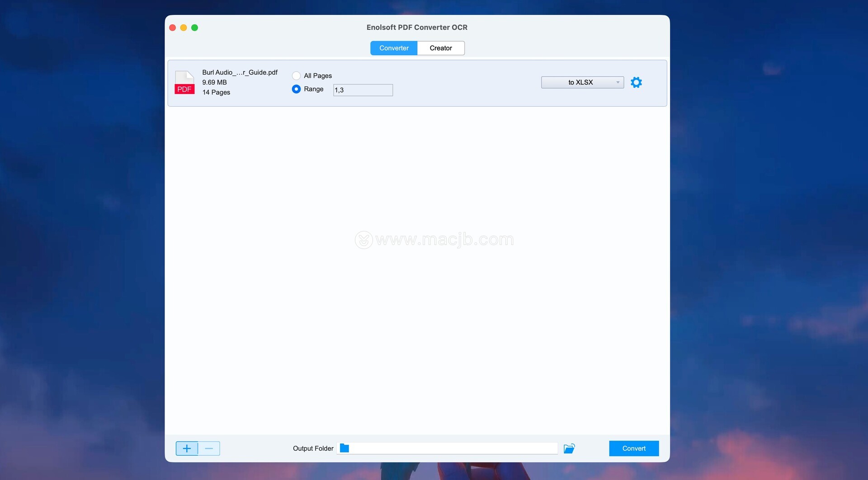Select the Burl Audio Guide.pdf file name
Viewport: 868px width, 480px height.
tap(240, 72)
